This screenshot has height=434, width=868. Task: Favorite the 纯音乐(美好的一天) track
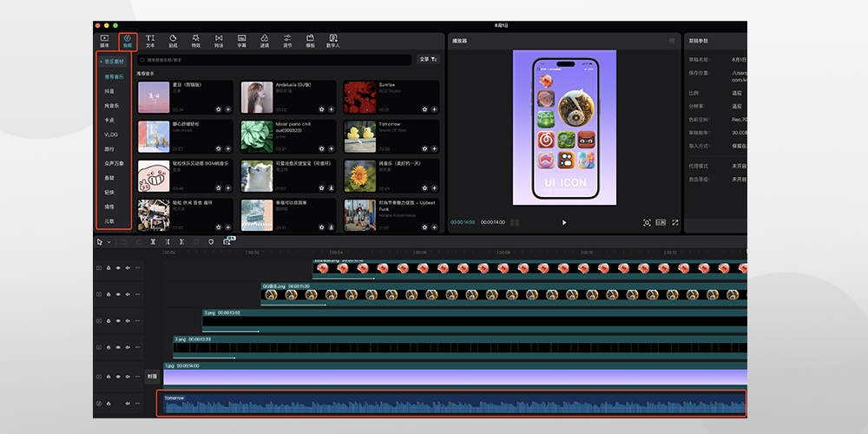(x=424, y=188)
